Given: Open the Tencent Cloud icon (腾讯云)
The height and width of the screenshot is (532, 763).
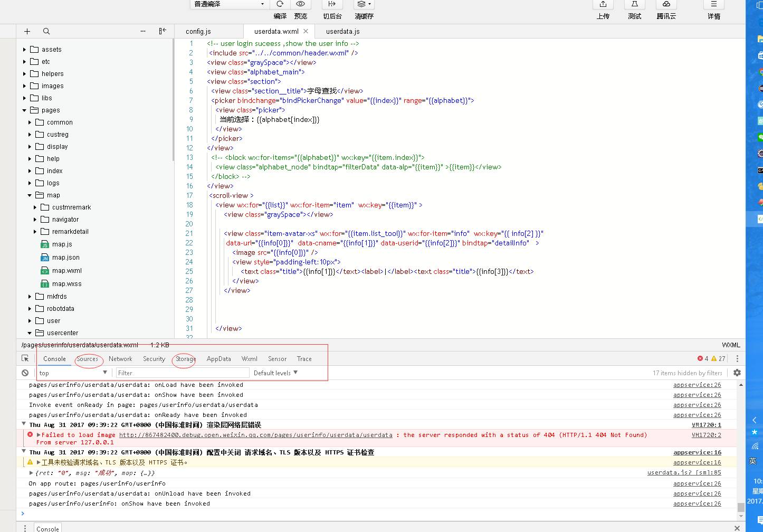Looking at the screenshot, I should click(666, 5).
